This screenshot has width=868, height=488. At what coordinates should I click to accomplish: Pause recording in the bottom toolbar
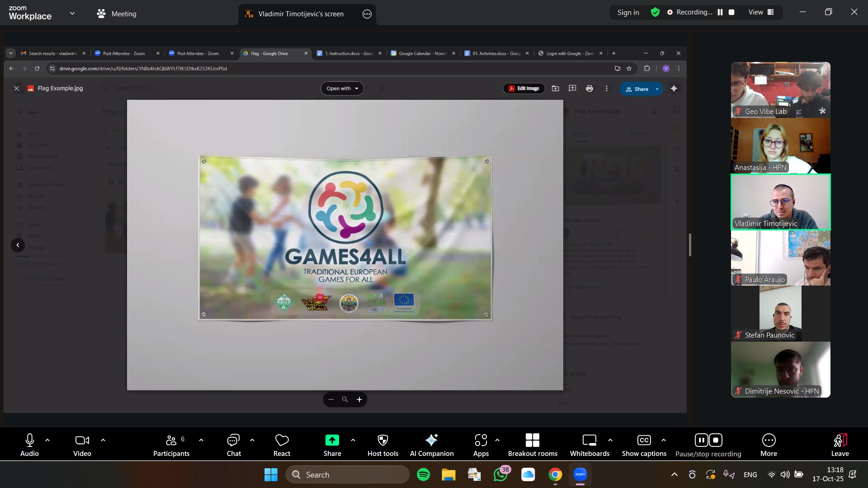tap(701, 440)
